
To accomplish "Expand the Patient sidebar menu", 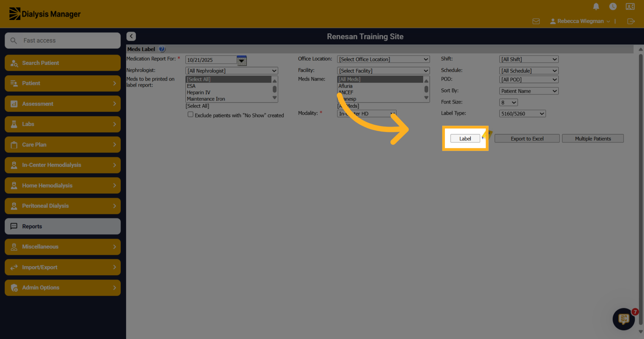I will coord(63,83).
